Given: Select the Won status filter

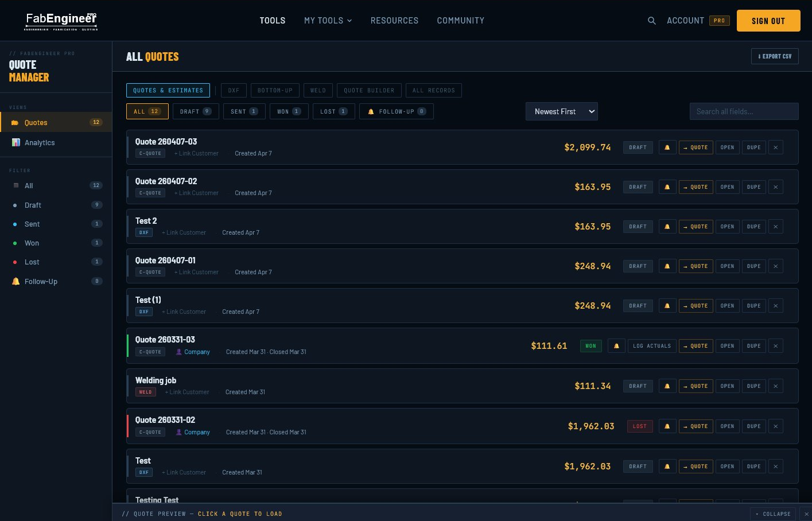Looking at the screenshot, I should pyautogui.click(x=289, y=111).
